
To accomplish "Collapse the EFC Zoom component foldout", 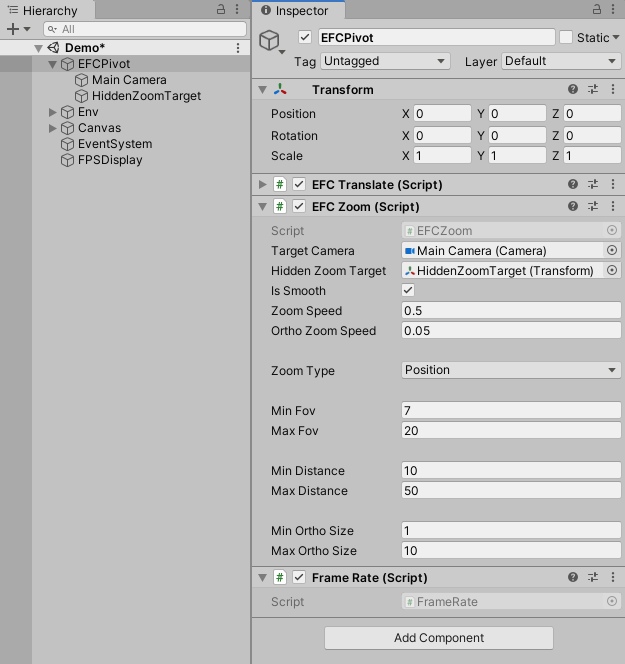I will pyautogui.click(x=263, y=207).
